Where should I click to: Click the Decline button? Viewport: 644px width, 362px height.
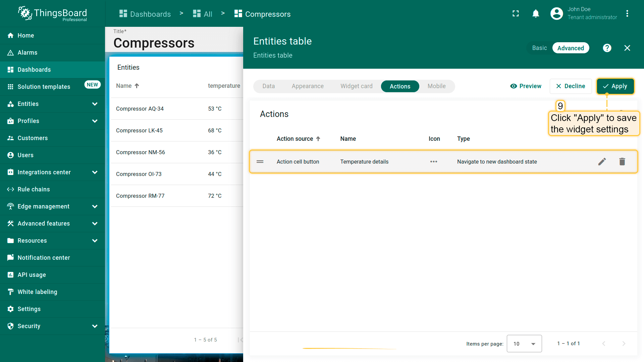(x=571, y=86)
